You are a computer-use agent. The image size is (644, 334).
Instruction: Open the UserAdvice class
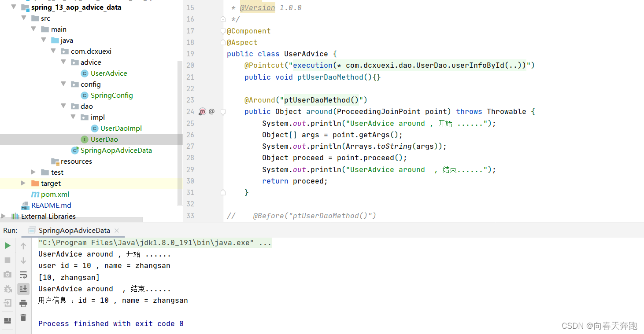point(109,73)
